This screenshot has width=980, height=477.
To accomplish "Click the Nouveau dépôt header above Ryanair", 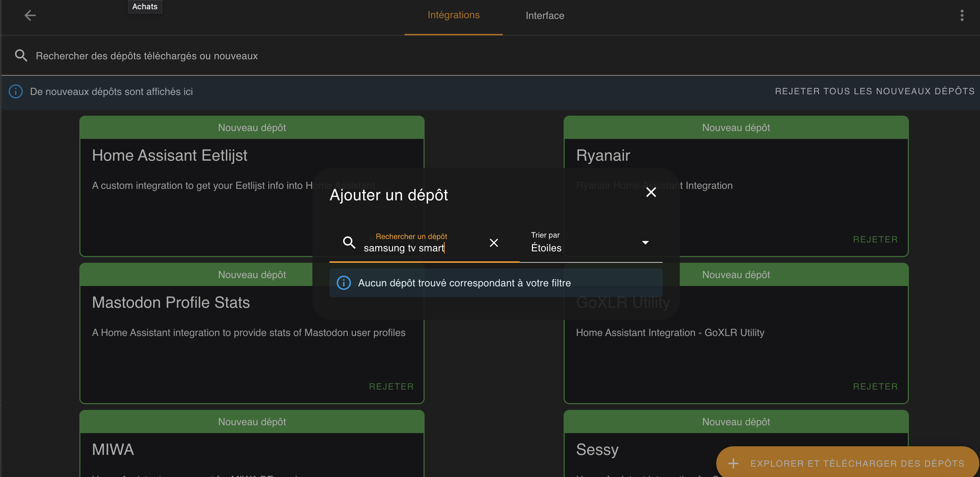I will [x=736, y=127].
